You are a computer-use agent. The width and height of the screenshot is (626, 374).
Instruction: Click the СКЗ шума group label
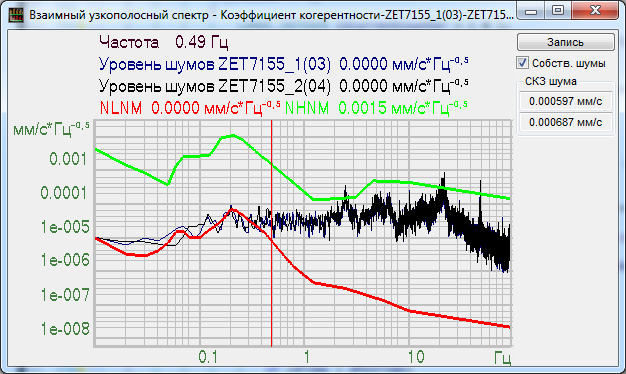[x=551, y=81]
